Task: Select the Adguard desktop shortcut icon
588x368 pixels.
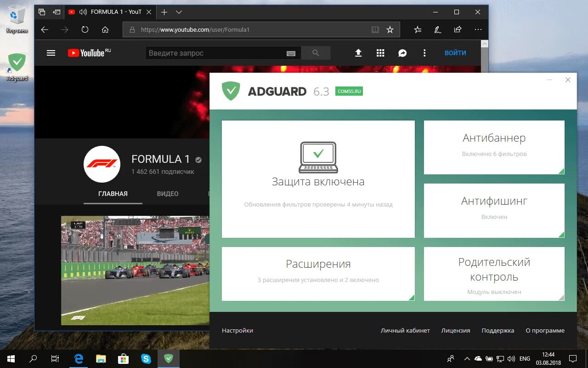Action: click(x=17, y=67)
